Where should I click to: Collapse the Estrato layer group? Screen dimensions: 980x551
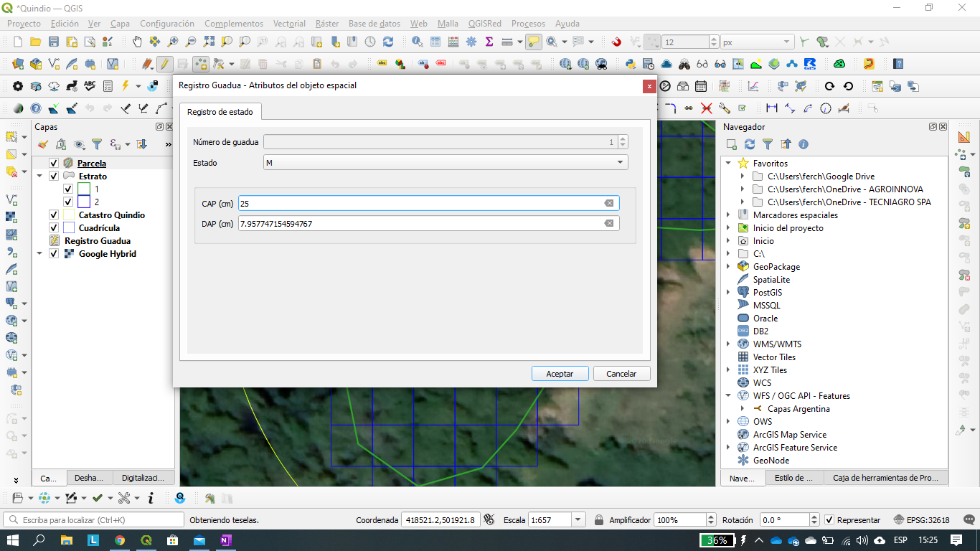pyautogui.click(x=39, y=175)
